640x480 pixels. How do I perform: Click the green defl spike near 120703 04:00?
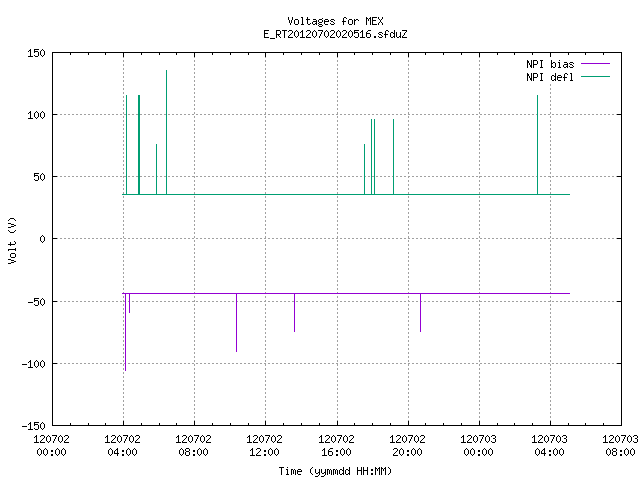(x=538, y=145)
